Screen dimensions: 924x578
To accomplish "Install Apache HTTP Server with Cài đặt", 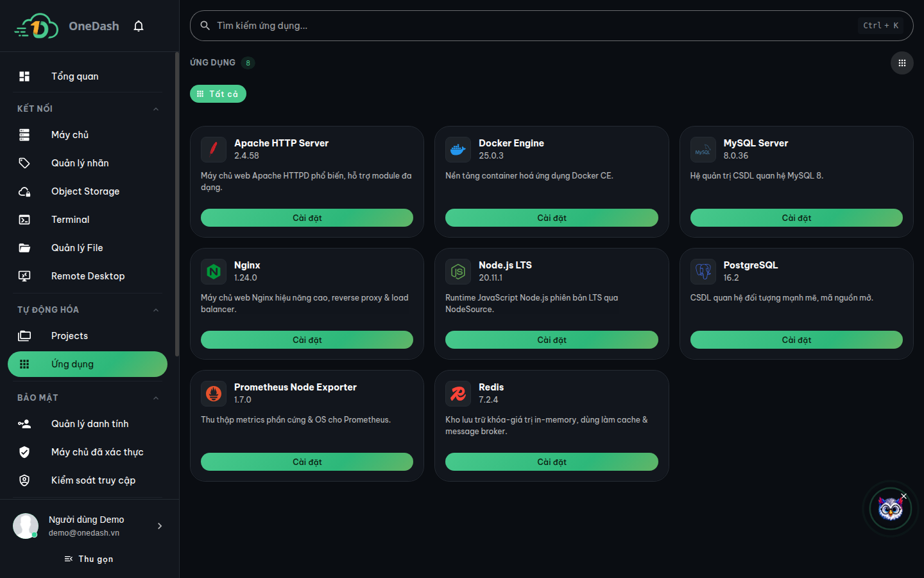I will [307, 218].
